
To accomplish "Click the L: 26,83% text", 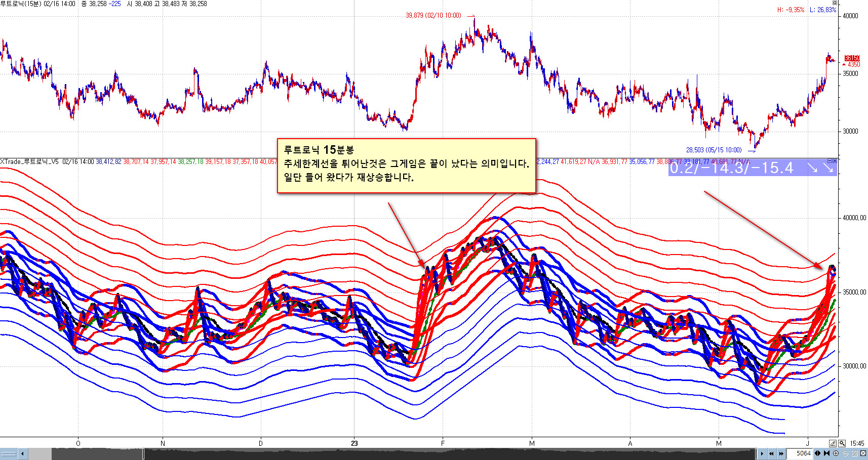I will point(823,10).
